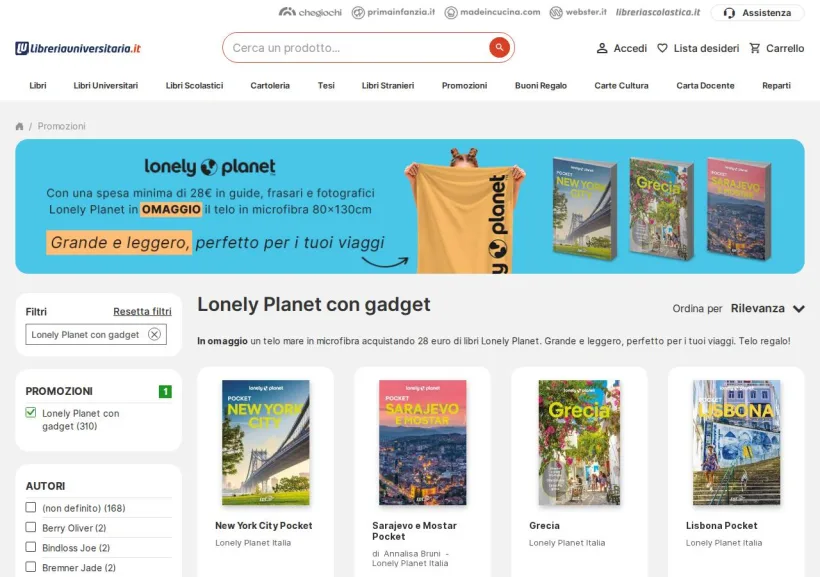Check the Bremner Jade author filter
This screenshot has height=577, width=820.
pos(31,567)
